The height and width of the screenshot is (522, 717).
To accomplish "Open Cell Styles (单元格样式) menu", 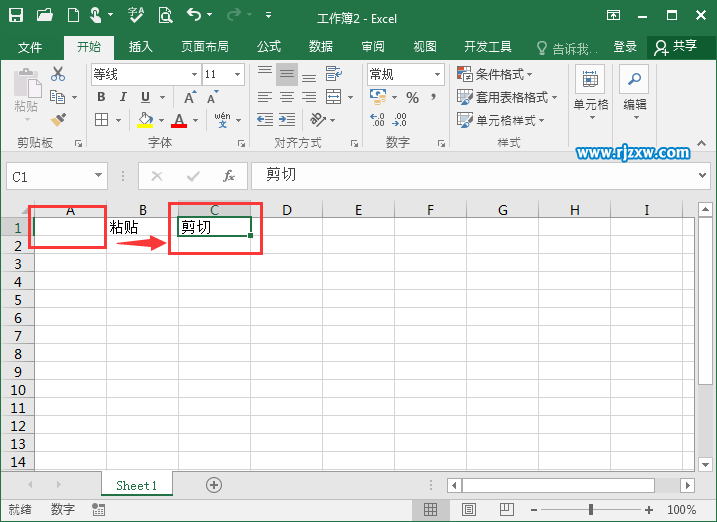I will pos(501,120).
